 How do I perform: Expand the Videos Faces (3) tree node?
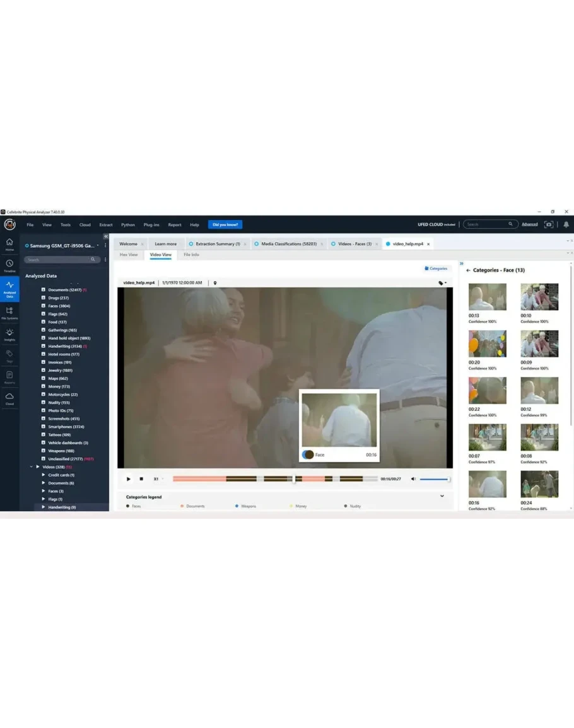pos(44,491)
